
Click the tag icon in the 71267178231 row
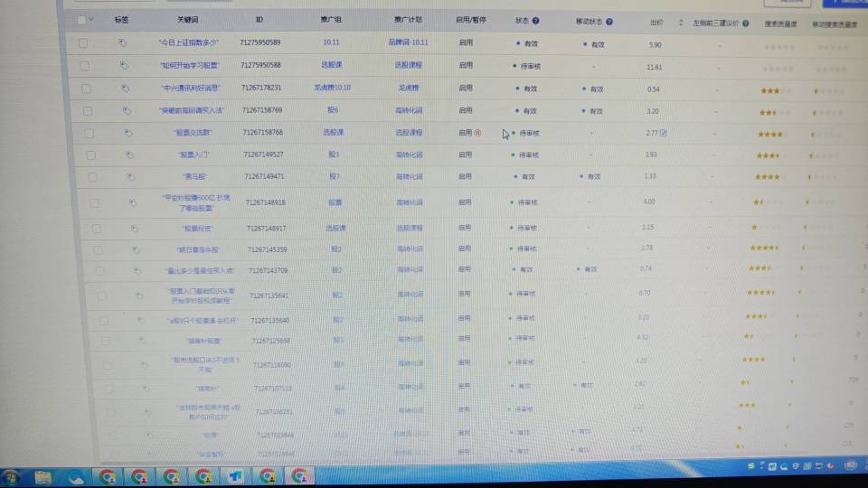(125, 88)
